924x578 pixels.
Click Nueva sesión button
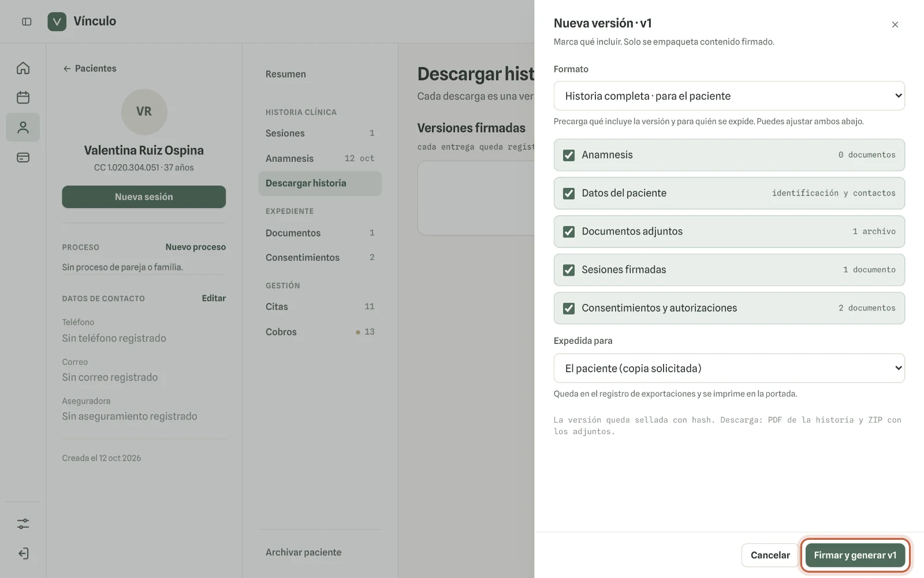[144, 197]
